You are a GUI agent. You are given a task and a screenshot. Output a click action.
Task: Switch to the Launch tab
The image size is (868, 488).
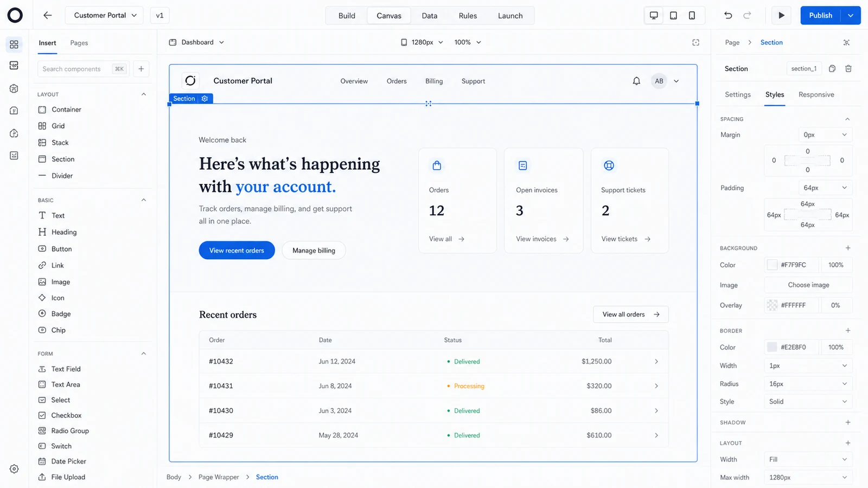pyautogui.click(x=510, y=16)
